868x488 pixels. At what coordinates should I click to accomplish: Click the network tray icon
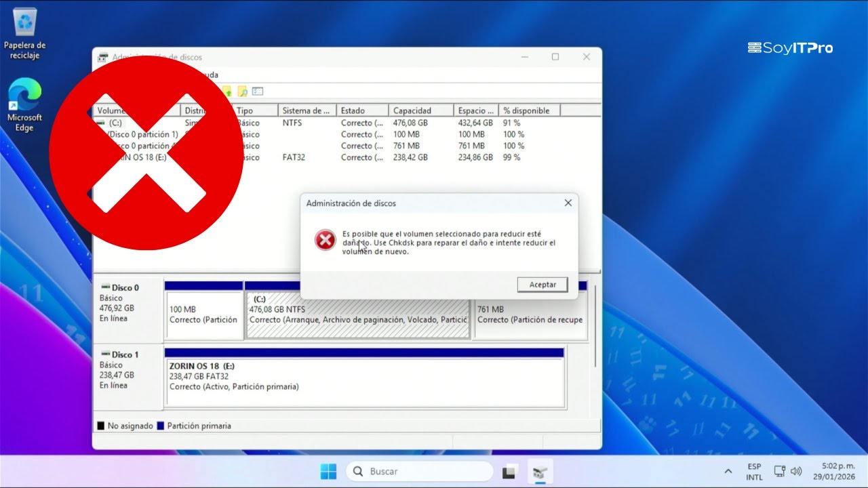780,471
